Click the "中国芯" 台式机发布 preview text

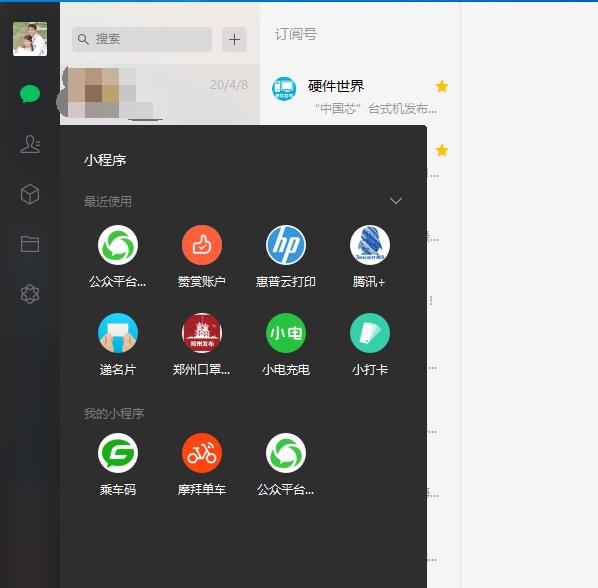coord(375,109)
